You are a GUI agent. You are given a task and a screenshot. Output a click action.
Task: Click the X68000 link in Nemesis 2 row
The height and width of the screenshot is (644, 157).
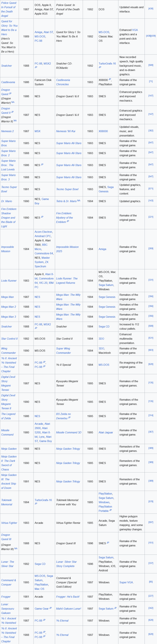(103, 131)
